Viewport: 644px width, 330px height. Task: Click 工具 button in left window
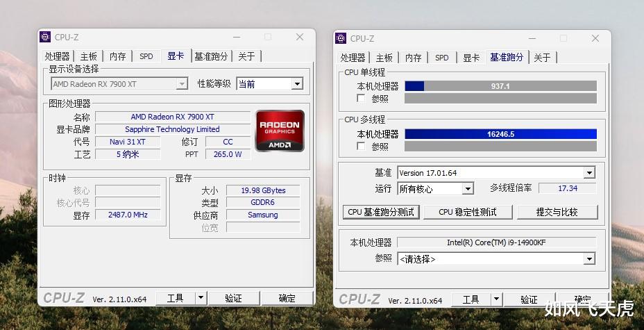pos(176,298)
